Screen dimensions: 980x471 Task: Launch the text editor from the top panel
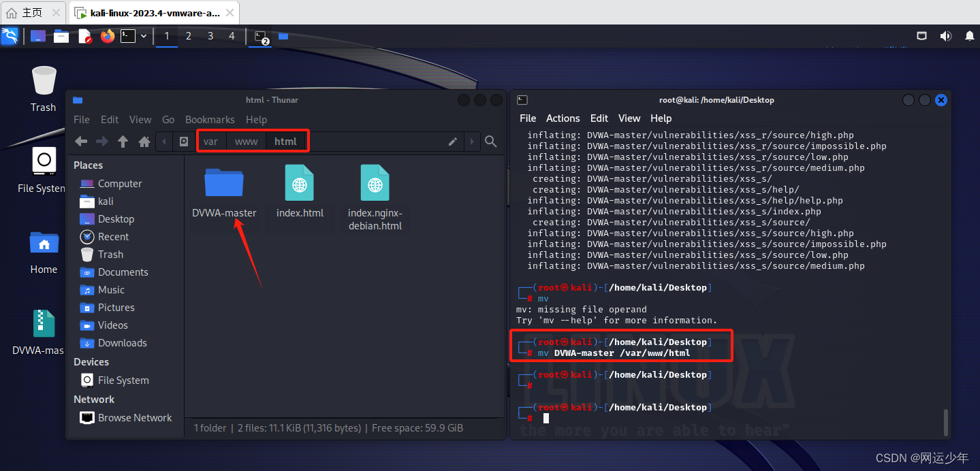[x=84, y=36]
